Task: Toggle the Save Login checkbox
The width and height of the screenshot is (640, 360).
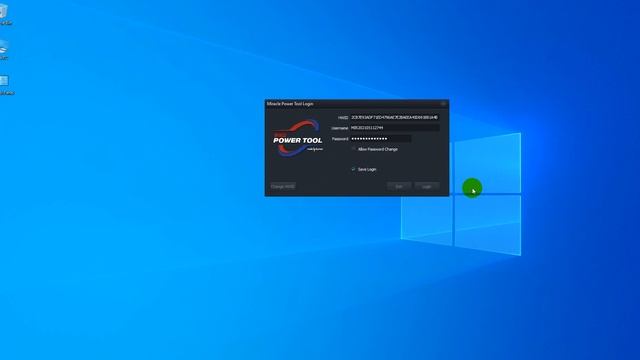Action: tap(353, 169)
